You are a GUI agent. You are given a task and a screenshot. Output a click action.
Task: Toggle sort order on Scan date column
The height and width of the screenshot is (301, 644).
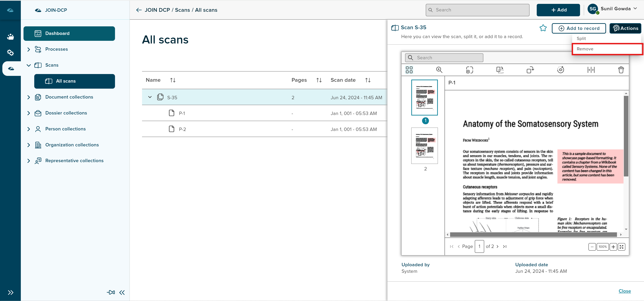click(367, 80)
